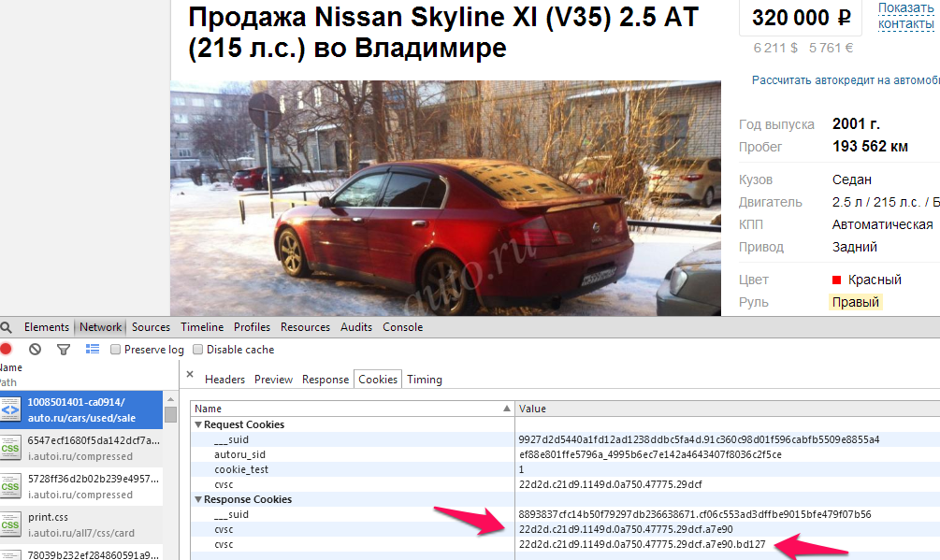Open DevTools search magnifier icon
The height and width of the screenshot is (560, 940).
coord(6,327)
